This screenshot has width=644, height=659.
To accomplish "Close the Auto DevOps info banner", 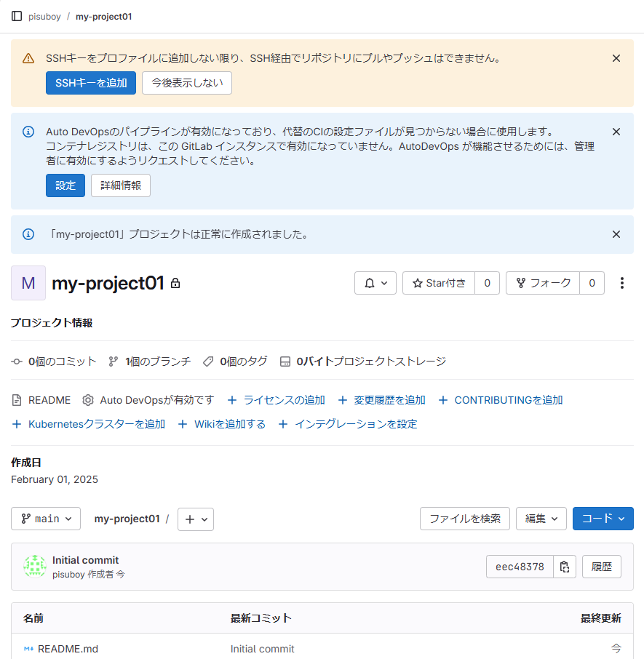I will [616, 132].
